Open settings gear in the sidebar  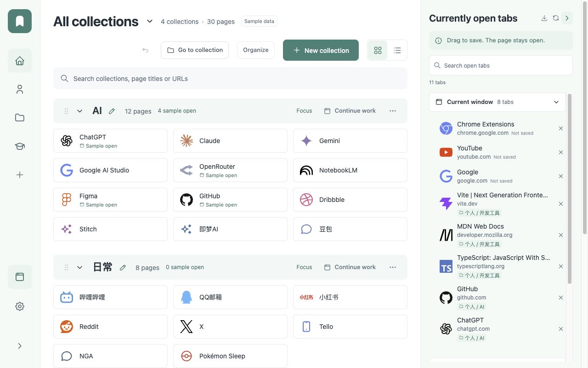(20, 306)
